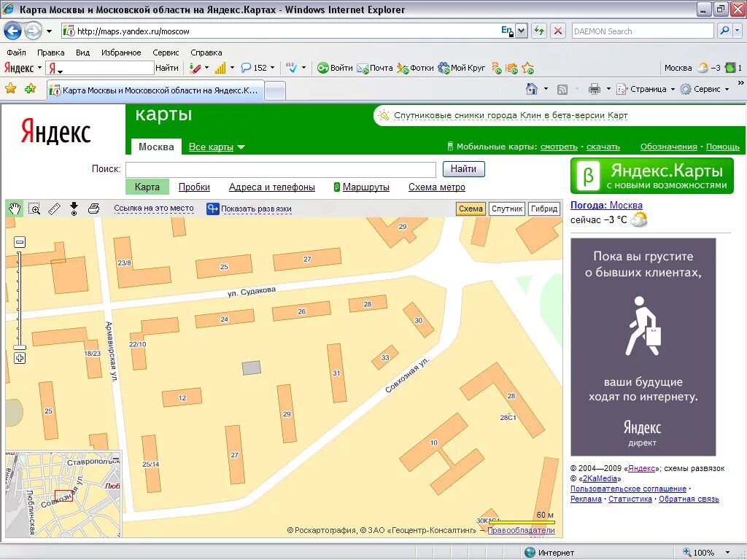Open the Правка menu
The height and width of the screenshot is (560, 747).
[50, 52]
